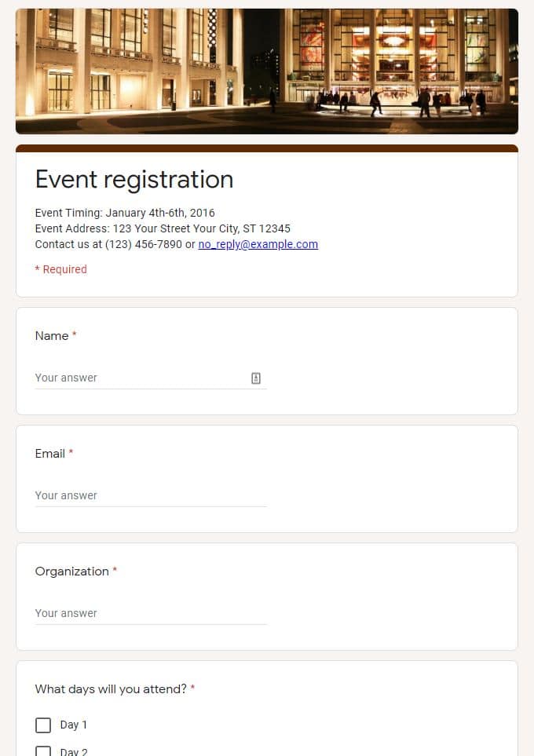Open the no_reply@example.com email link

(258, 244)
